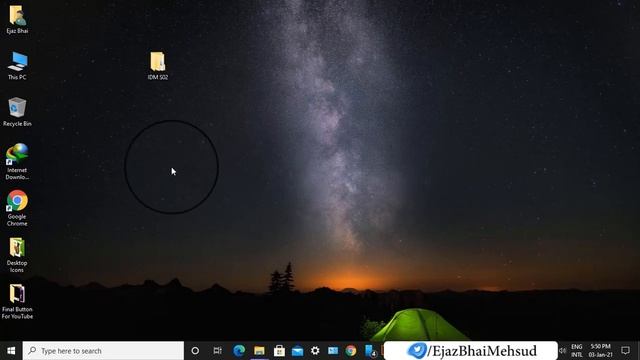640x360 pixels.
Task: Open the Windows Start menu
Action: point(11,351)
